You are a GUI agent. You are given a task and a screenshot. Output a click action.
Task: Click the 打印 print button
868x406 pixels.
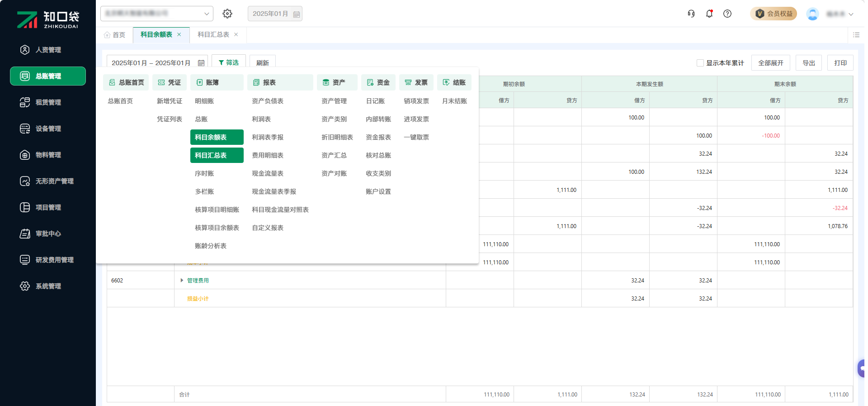[x=840, y=63]
